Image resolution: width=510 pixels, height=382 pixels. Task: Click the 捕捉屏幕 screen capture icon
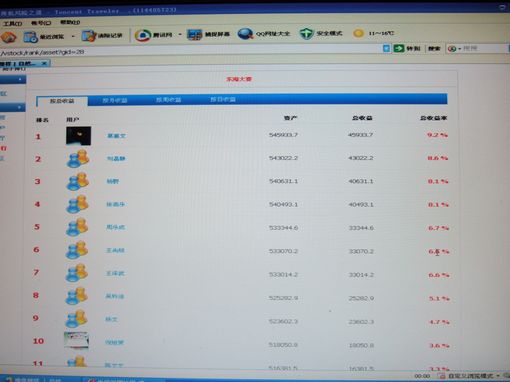coord(195,35)
